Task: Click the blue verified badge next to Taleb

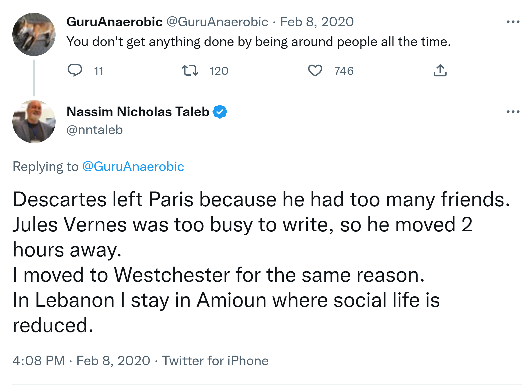Action: (220, 112)
